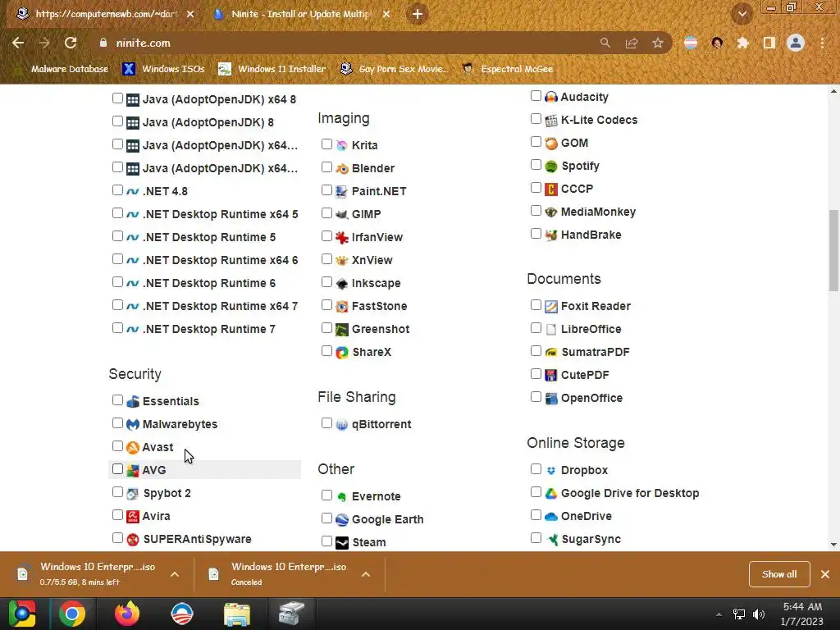Viewport: 840px width, 630px height.
Task: Expand options for the canceled ISO download
Action: (x=366, y=574)
